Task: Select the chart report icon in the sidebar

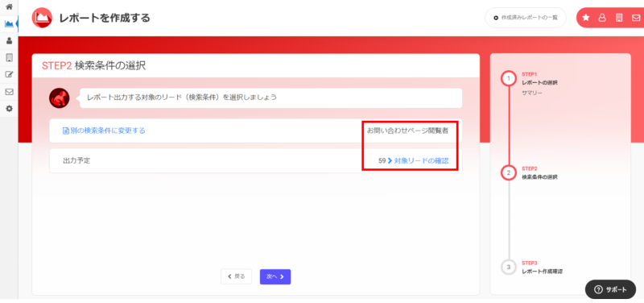Action: tap(9, 24)
